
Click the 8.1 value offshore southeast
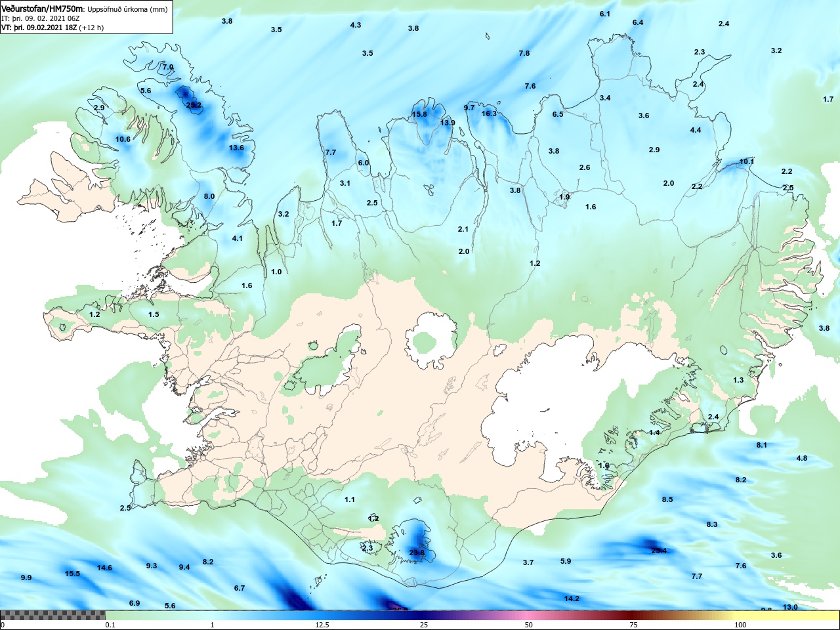[761, 445]
